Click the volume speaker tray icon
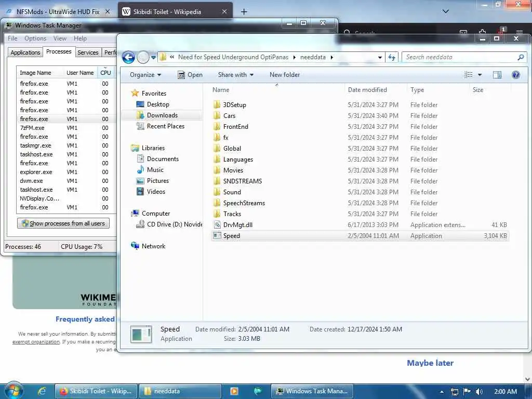This screenshot has width=532, height=399. coord(478,392)
